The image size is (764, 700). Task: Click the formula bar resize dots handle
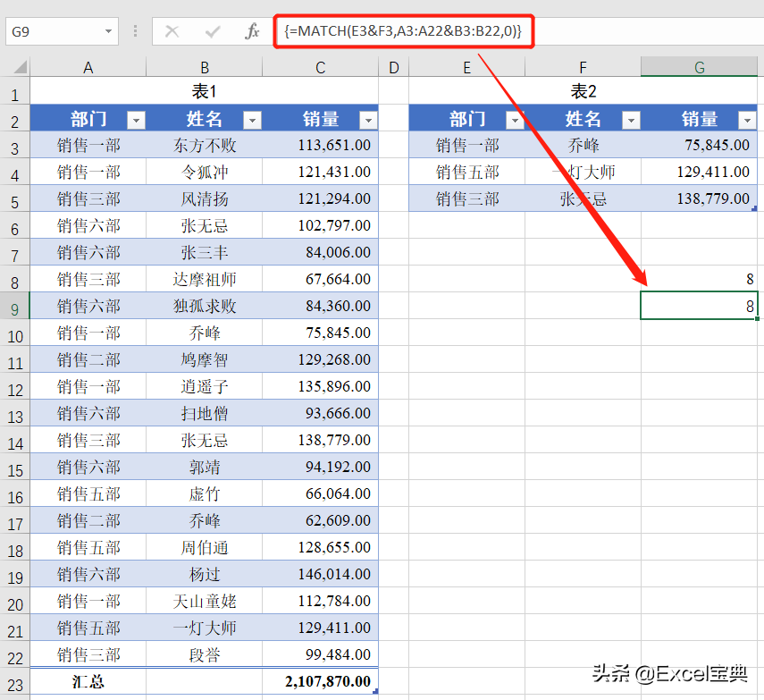point(136,31)
